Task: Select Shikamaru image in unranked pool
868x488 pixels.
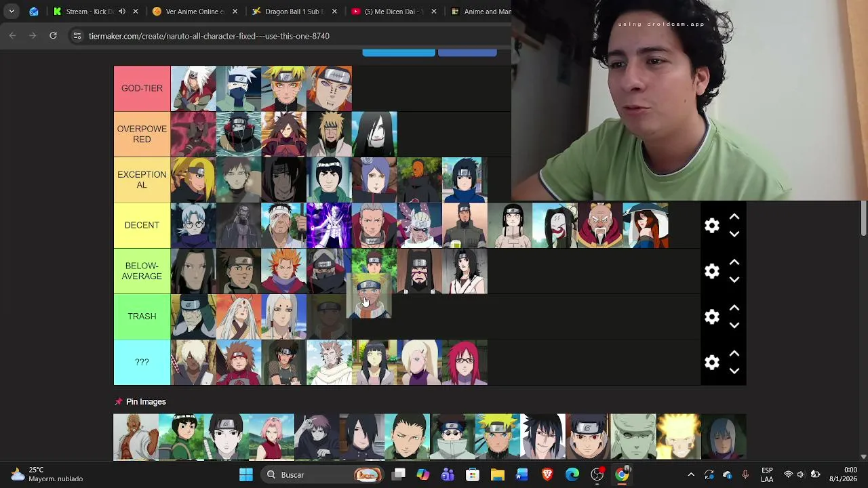Action: 407,437
